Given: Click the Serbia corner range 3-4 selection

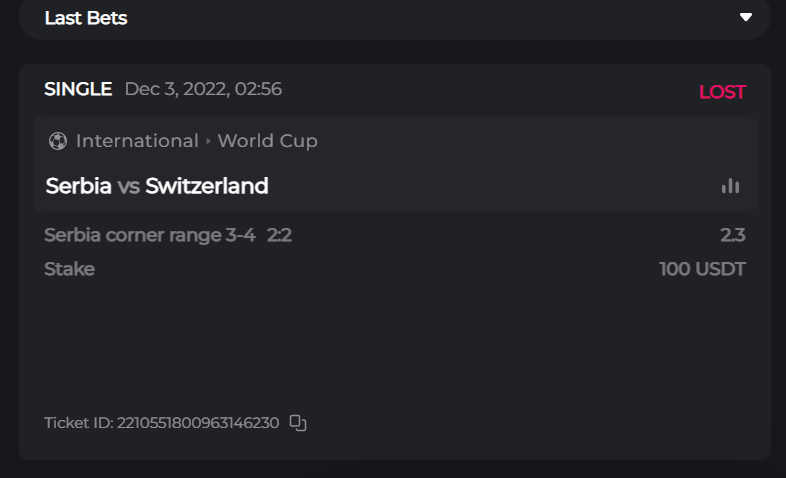Looking at the screenshot, I should coord(150,236).
